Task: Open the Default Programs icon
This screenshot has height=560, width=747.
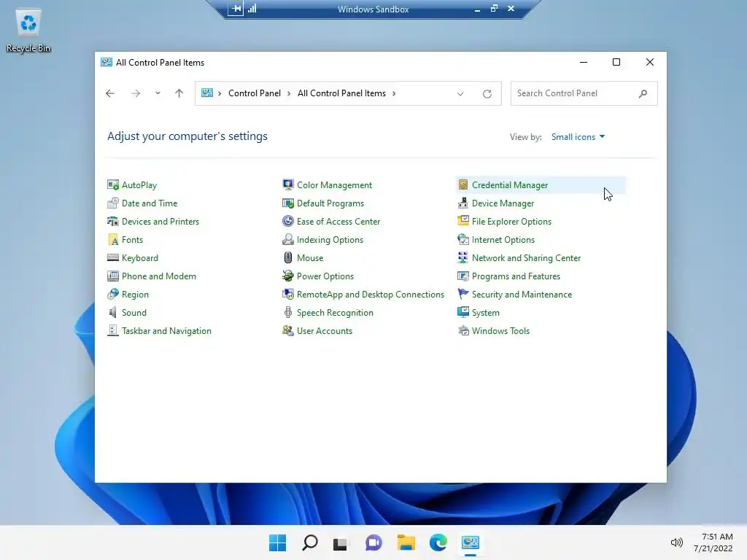Action: pos(287,203)
